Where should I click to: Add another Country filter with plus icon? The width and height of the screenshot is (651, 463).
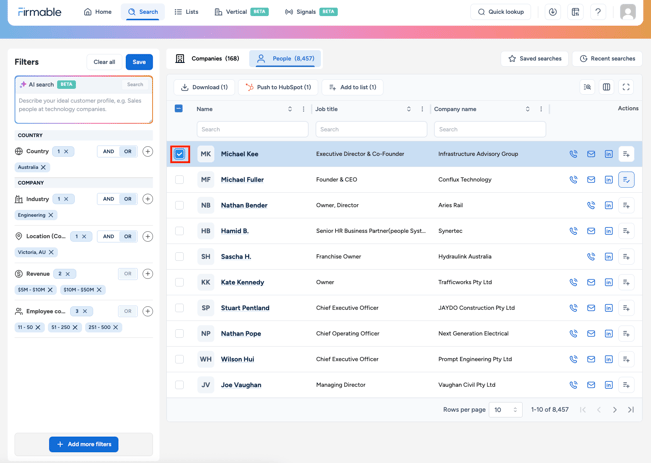pyautogui.click(x=147, y=152)
